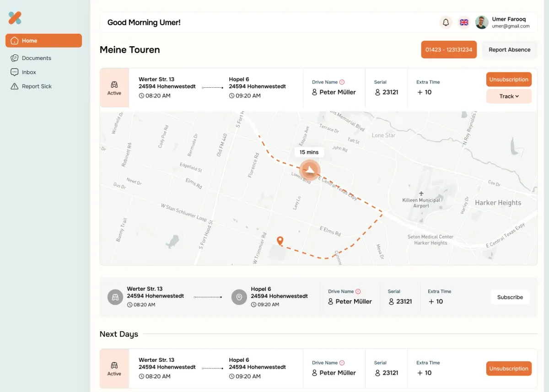The width and height of the screenshot is (549, 392).
Task: Open the Inbox page
Action: point(29,72)
